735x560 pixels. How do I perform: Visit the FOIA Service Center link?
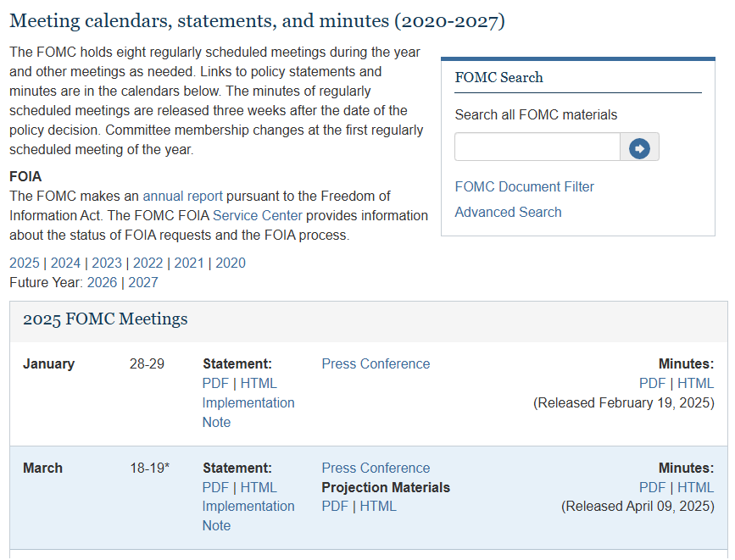coord(258,215)
